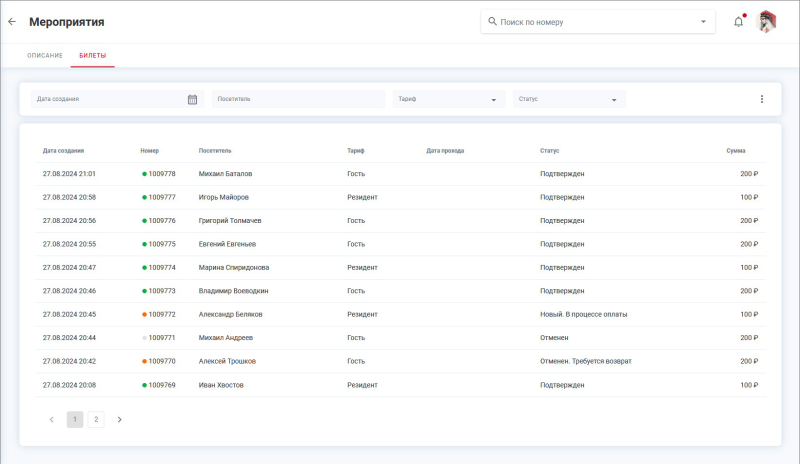Click the Посетитель filter input field
The width and height of the screenshot is (800, 464).
(x=298, y=99)
